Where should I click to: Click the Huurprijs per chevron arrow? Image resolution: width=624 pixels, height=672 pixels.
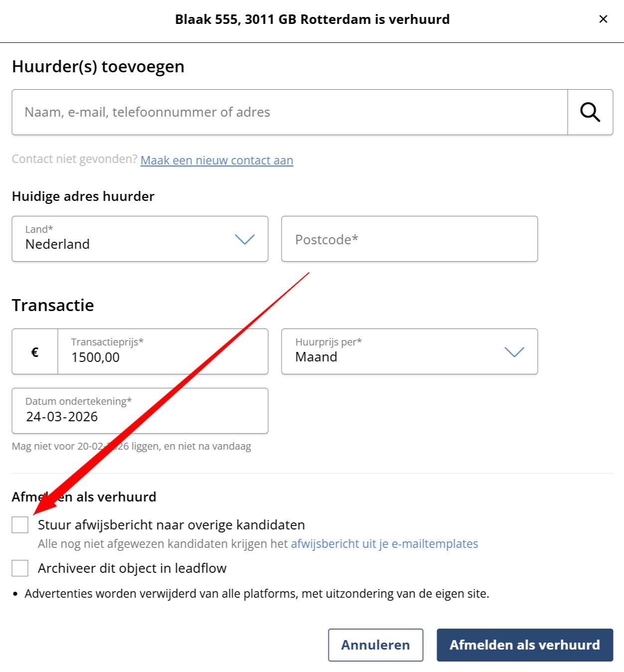tap(514, 352)
